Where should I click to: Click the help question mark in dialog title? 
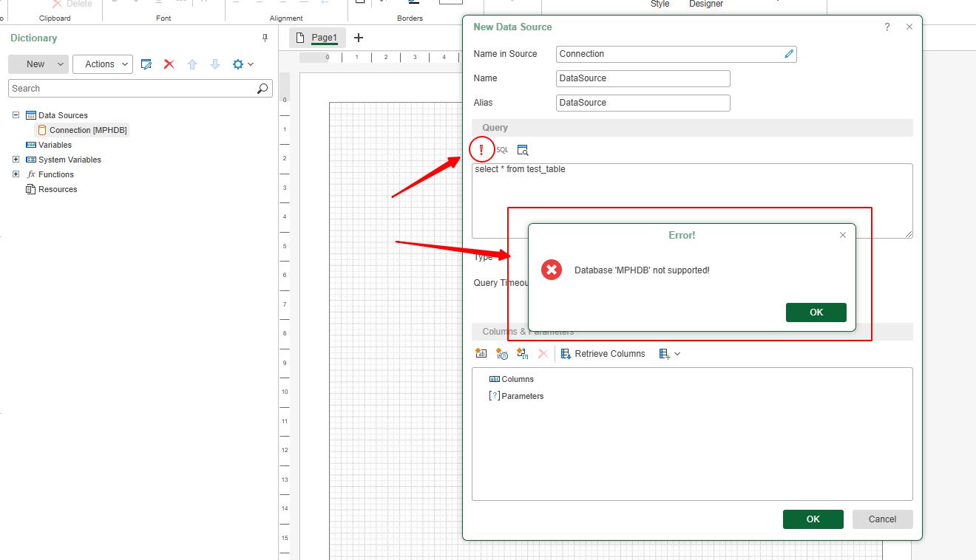tap(887, 27)
